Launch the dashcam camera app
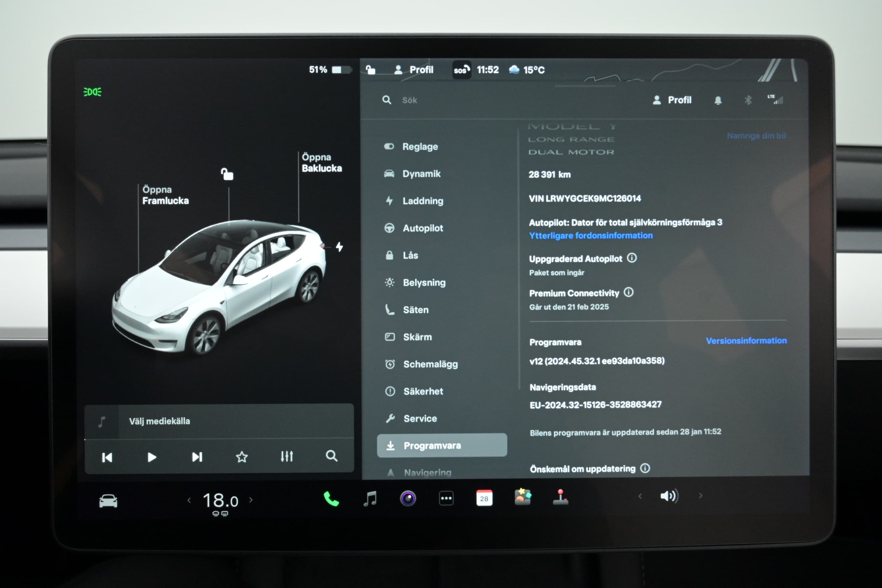 [x=408, y=499]
